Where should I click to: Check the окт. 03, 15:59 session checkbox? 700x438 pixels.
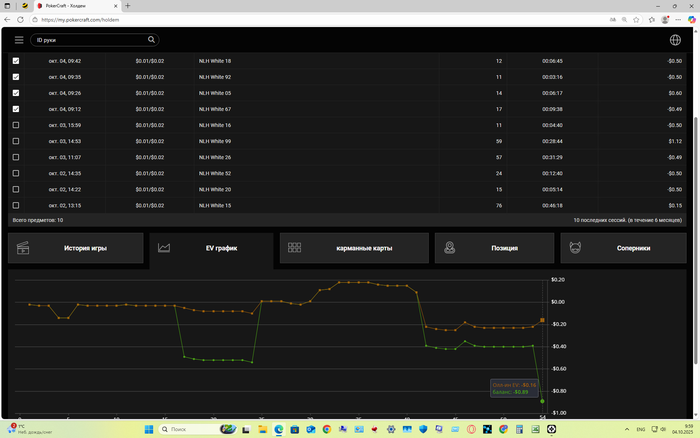(16, 125)
